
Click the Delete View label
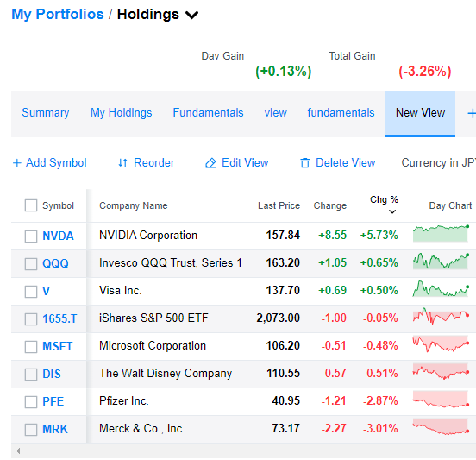346,163
